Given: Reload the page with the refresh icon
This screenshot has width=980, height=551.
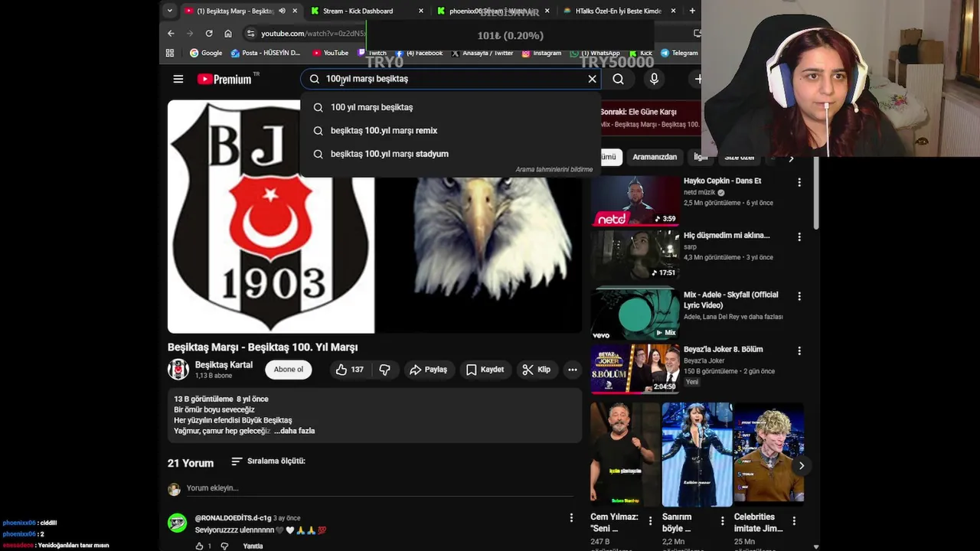Looking at the screenshot, I should (x=209, y=34).
